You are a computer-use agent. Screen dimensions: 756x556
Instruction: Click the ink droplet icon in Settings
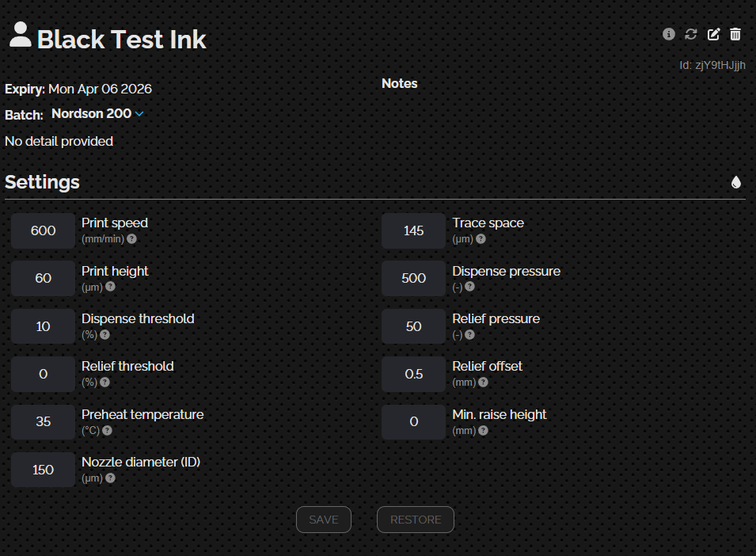click(x=736, y=182)
